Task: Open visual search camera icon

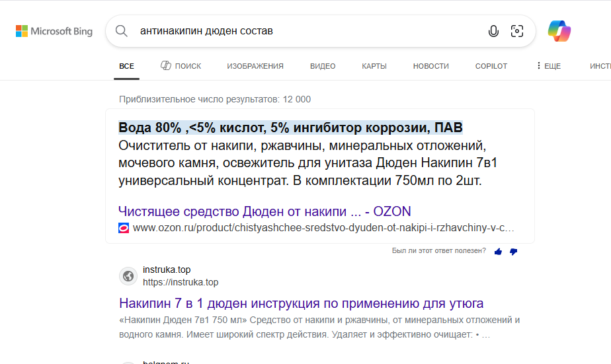Action: (x=517, y=31)
